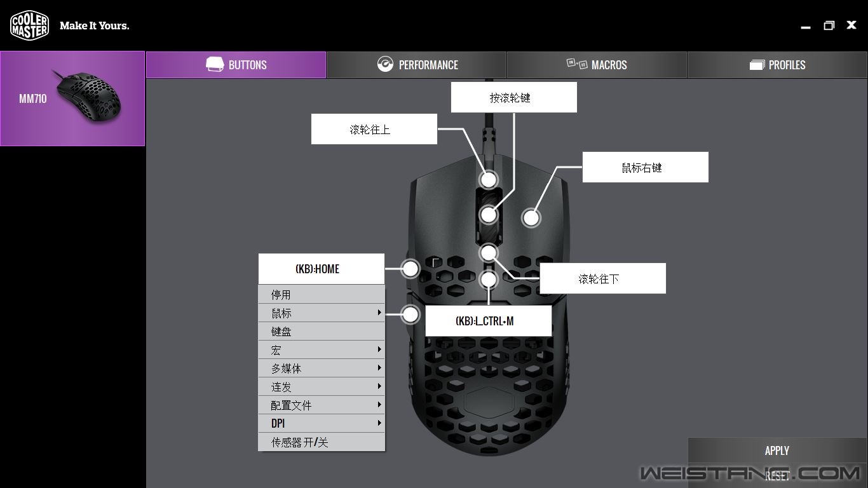
Task: Open the BUTTONS tab
Action: 236,65
